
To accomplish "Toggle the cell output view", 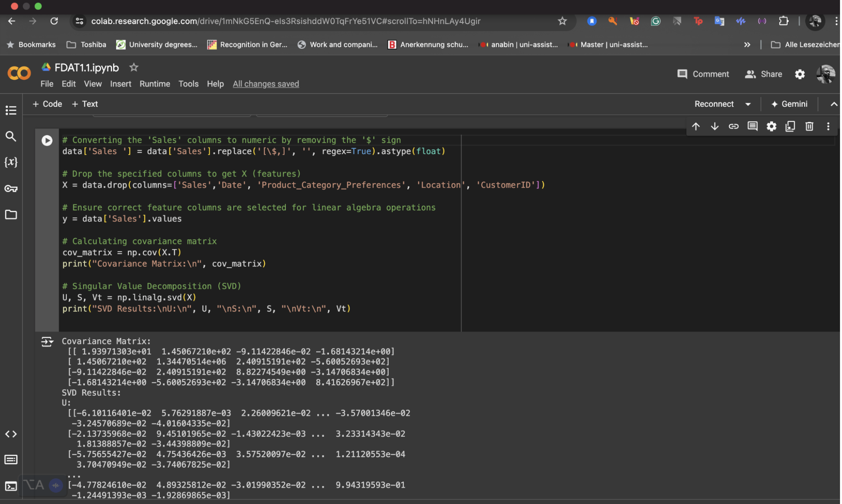I will pyautogui.click(x=47, y=342).
